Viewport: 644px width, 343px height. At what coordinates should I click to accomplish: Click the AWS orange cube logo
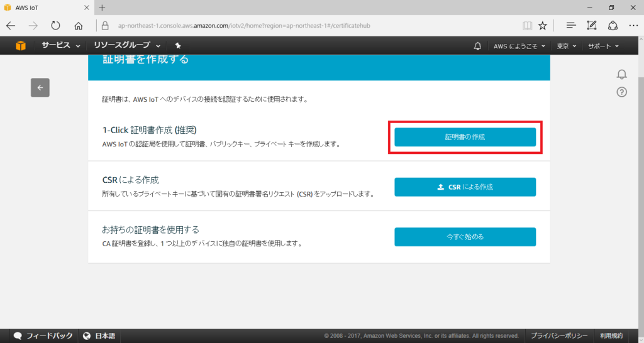(21, 45)
